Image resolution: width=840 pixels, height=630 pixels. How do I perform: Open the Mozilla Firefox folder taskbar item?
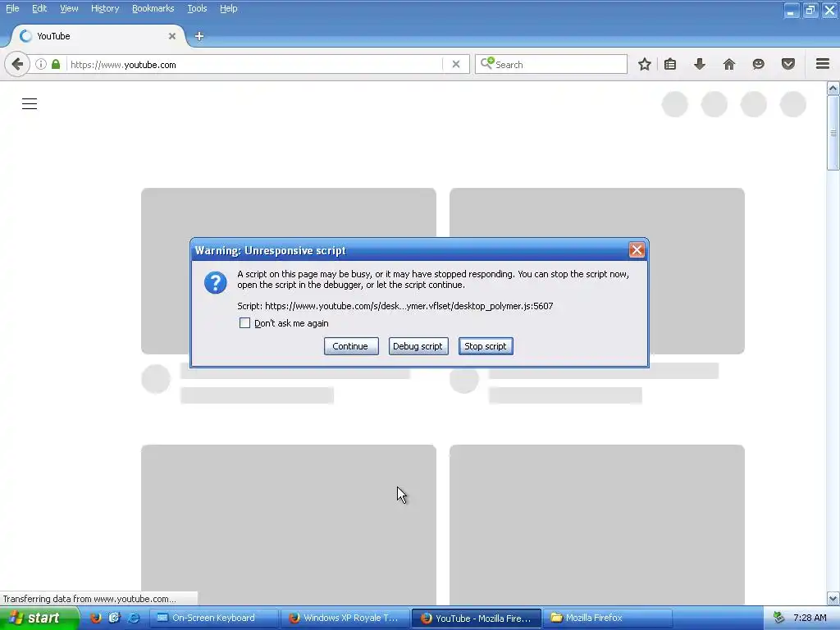coord(608,618)
